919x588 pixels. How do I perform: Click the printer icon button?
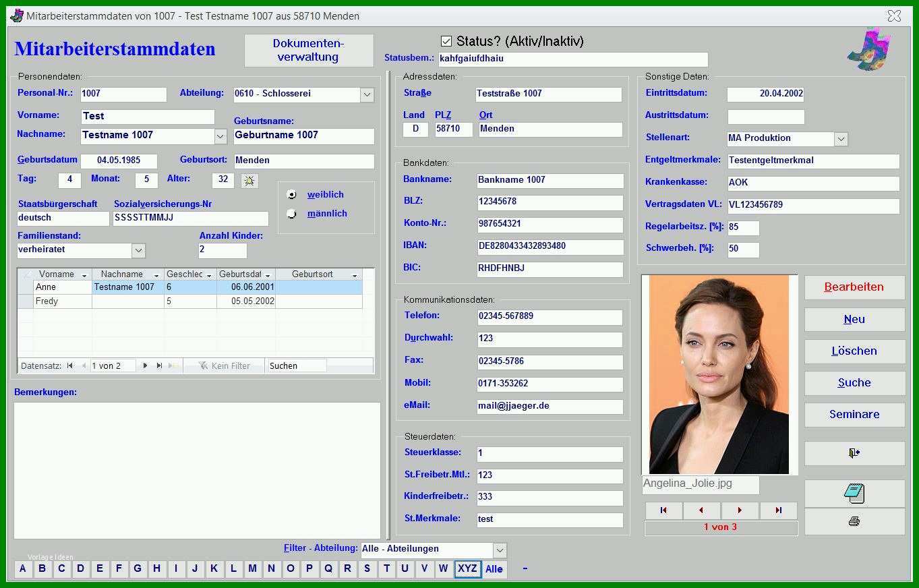tap(854, 521)
